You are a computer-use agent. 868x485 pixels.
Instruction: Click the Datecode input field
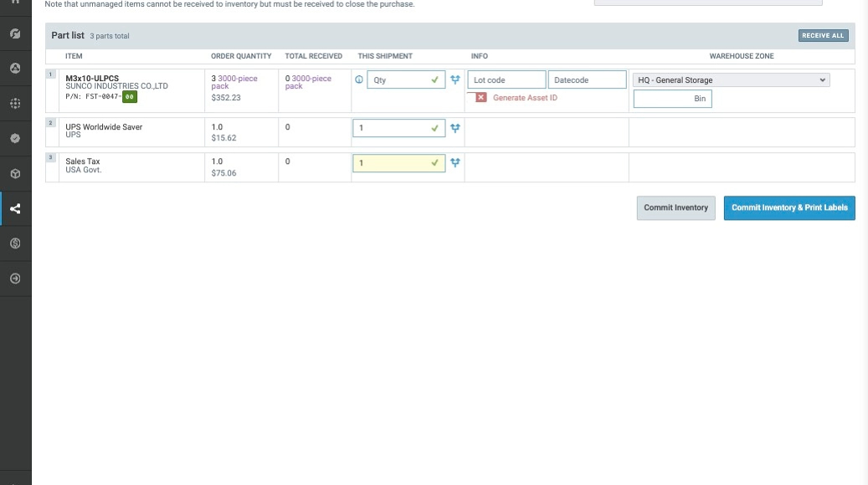587,79
